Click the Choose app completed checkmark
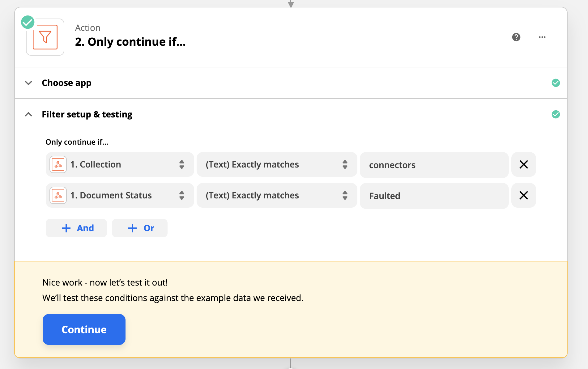588x369 pixels. tap(556, 83)
